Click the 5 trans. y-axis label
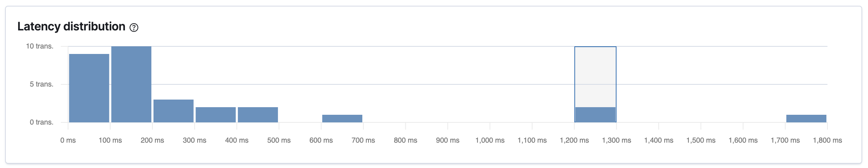This screenshot has width=868, height=168. click(41, 84)
